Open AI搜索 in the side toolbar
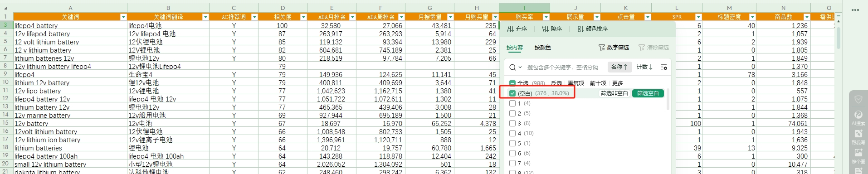This screenshot has height=174, width=868. click(858, 117)
